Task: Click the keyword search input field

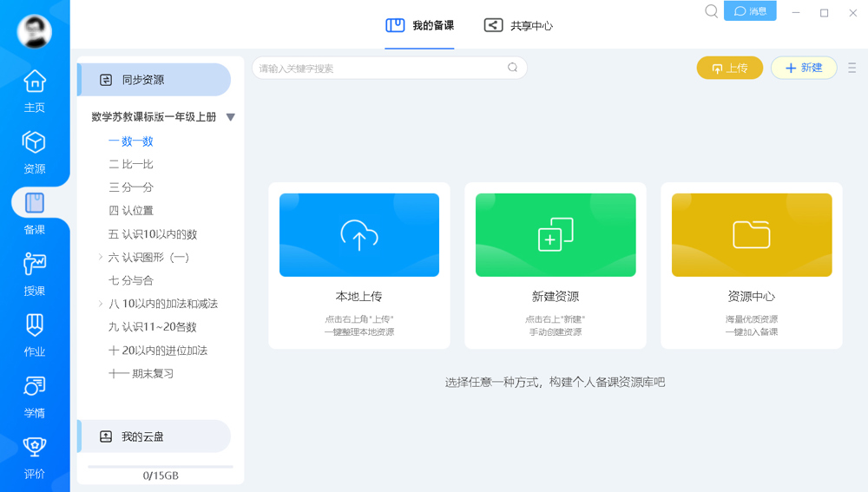Action: 380,69
